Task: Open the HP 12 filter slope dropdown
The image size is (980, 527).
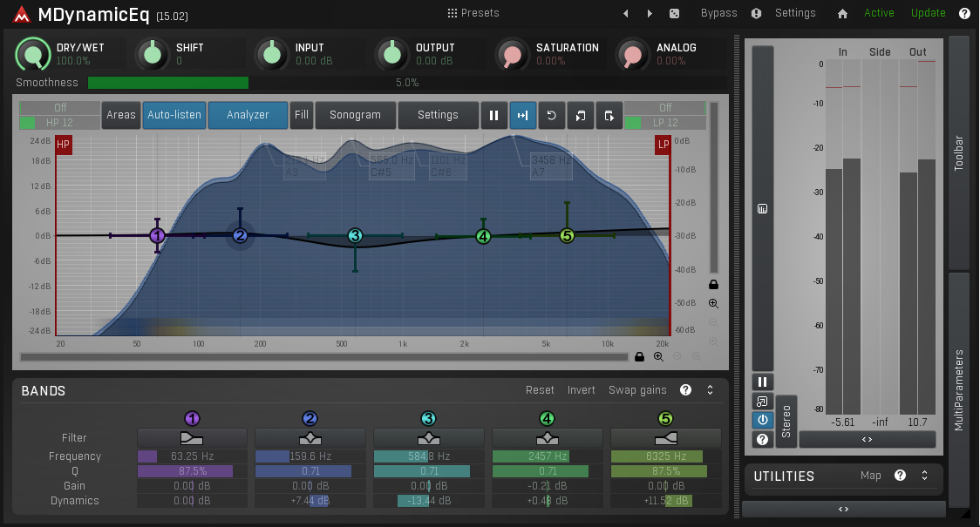Action: click(x=59, y=122)
